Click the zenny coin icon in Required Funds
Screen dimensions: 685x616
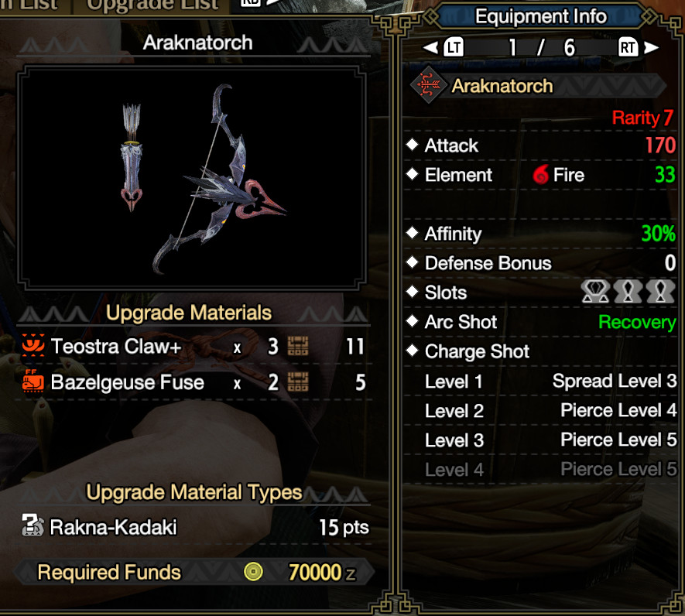coord(253,571)
